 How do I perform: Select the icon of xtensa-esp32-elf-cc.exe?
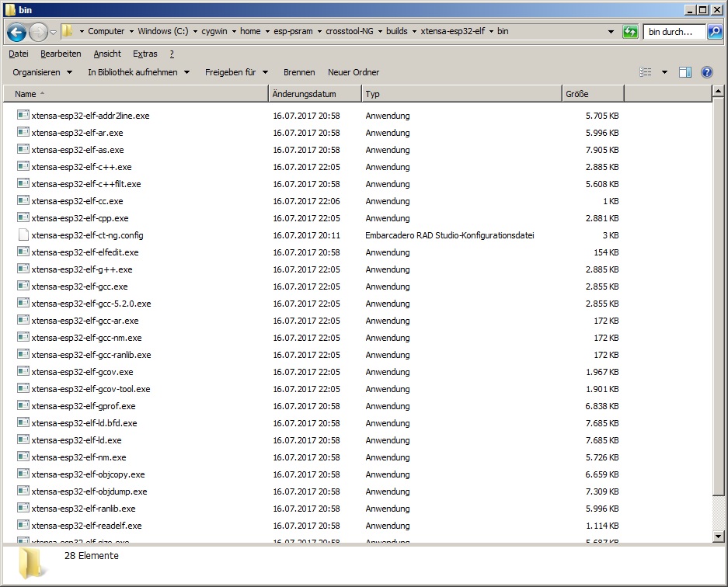tap(23, 200)
